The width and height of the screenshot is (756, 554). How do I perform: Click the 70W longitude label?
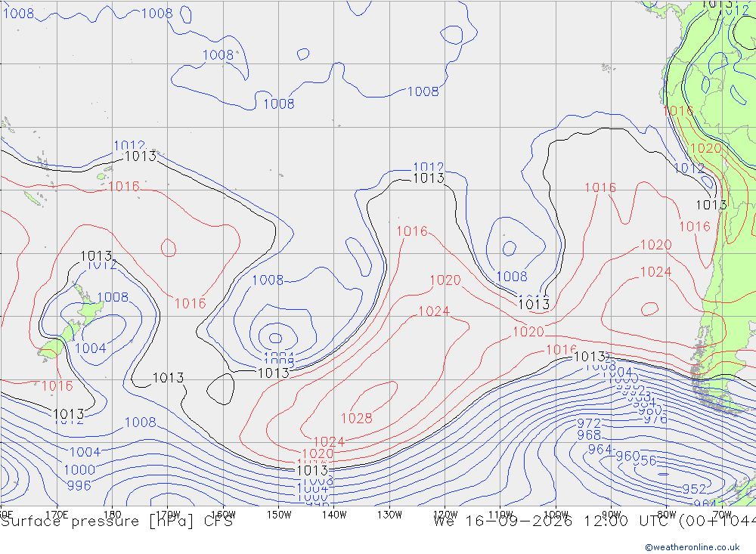pos(722,515)
